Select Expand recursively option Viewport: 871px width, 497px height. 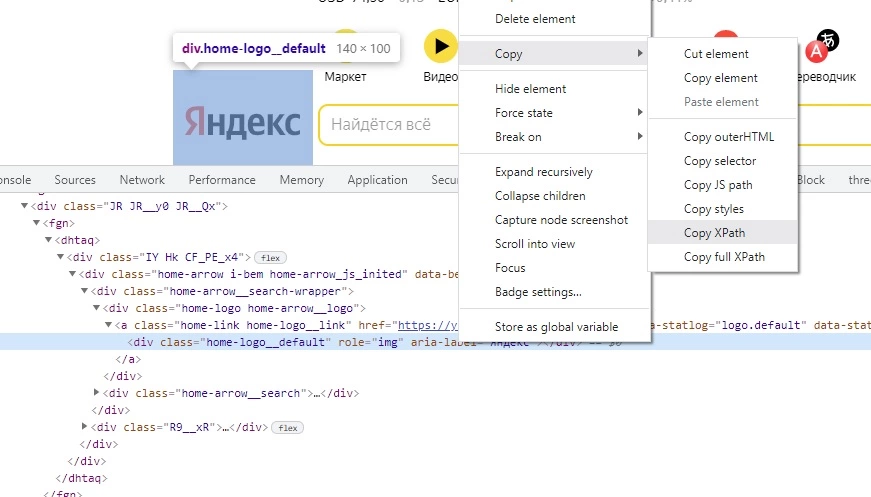(554, 172)
